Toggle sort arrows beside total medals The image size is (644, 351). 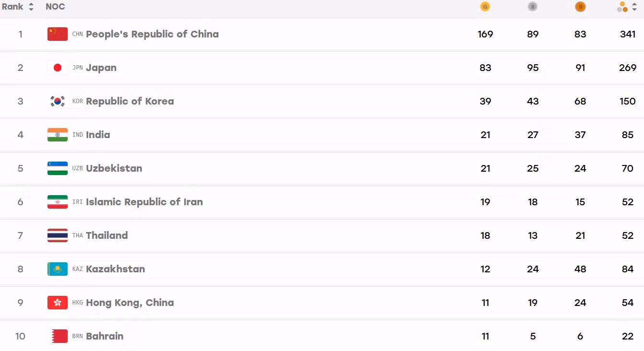634,7
